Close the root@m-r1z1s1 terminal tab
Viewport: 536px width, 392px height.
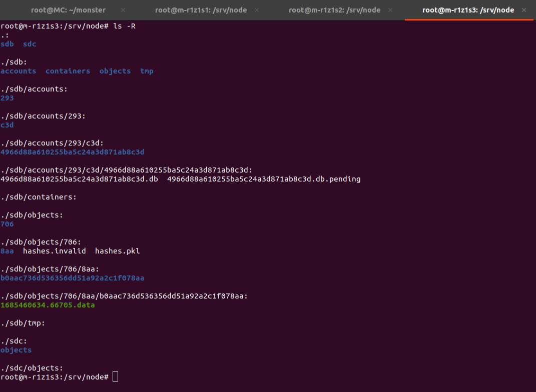[257, 10]
